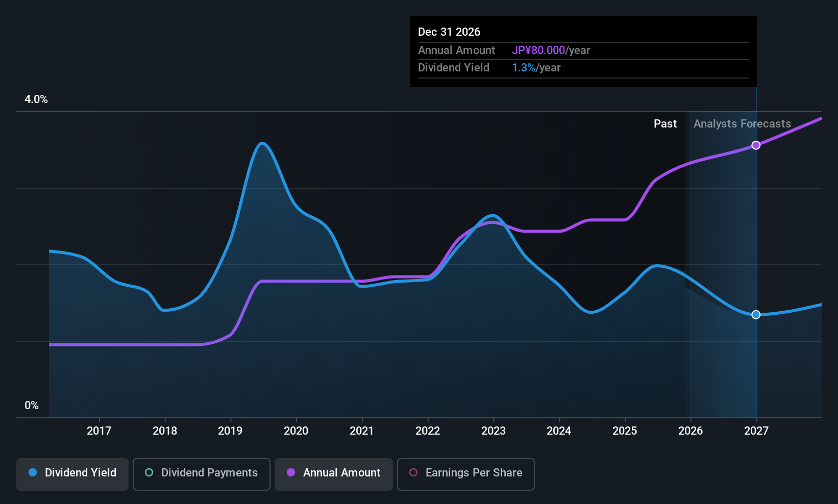Click the purple Annual Amount data point marker
This screenshot has height=504, width=838.
coord(756,145)
